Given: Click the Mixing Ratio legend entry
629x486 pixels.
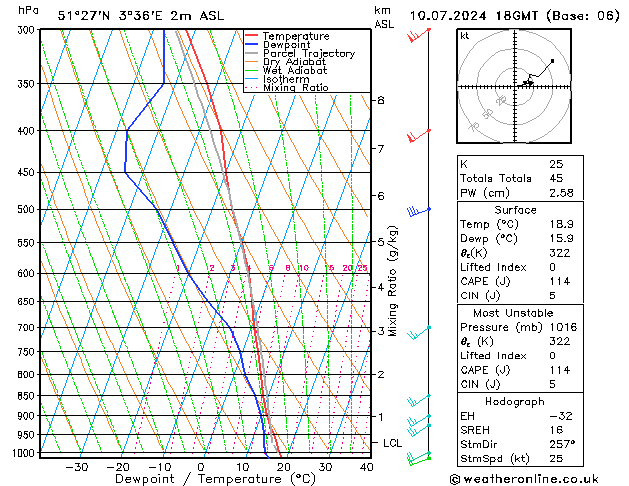Looking at the screenshot, I should (296, 88).
